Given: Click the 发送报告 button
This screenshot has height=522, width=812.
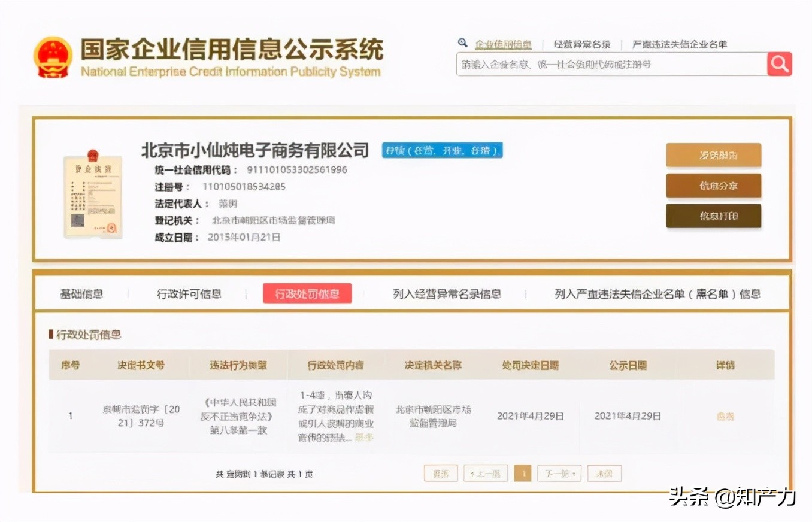Looking at the screenshot, I should (714, 155).
